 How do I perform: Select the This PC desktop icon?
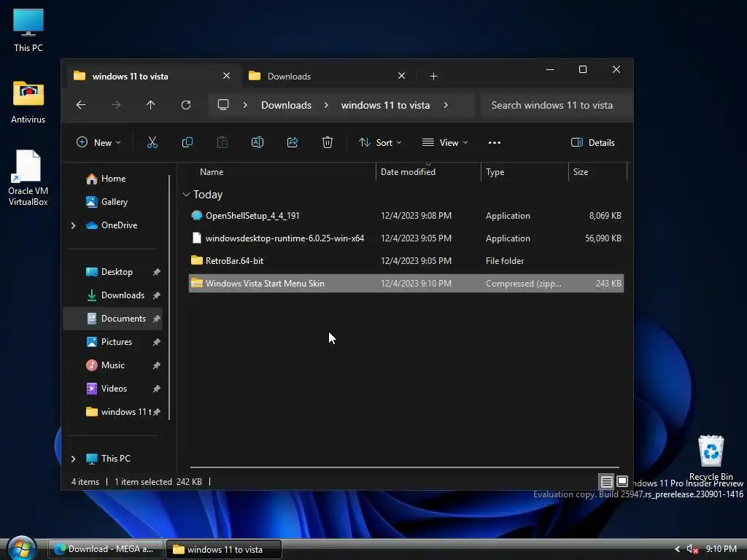coord(28,31)
